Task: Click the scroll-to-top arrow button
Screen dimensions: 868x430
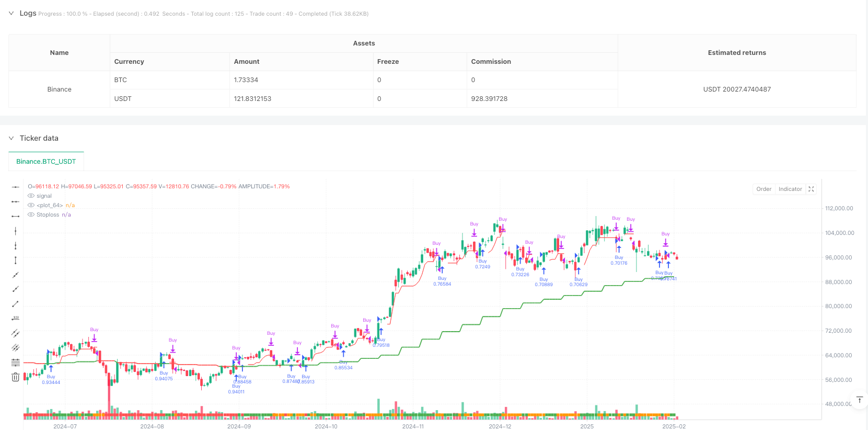Action: pos(859,400)
